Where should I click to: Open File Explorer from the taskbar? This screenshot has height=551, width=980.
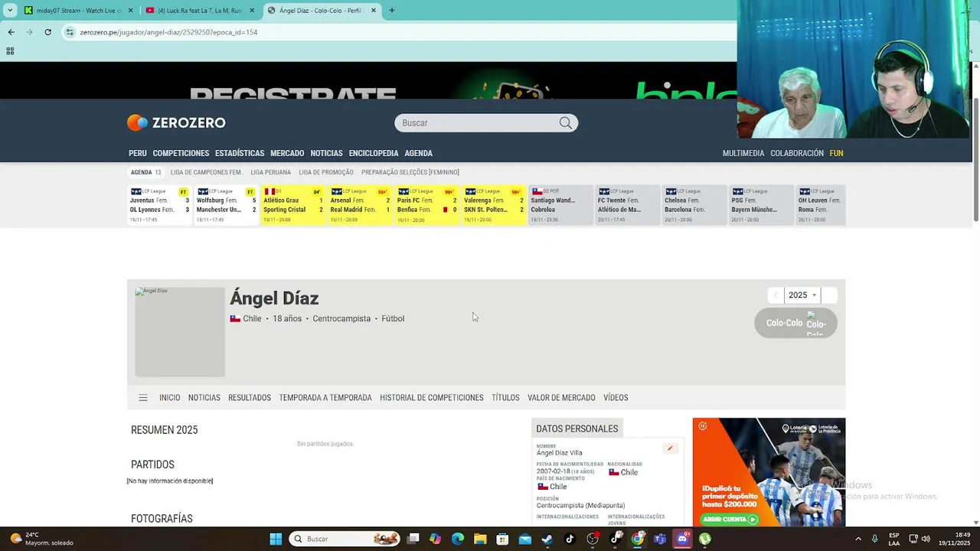coord(480,539)
